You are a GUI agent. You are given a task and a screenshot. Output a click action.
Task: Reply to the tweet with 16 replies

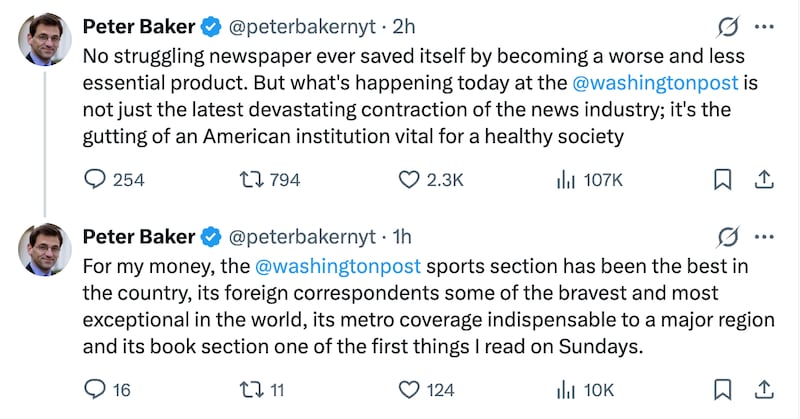(96, 389)
